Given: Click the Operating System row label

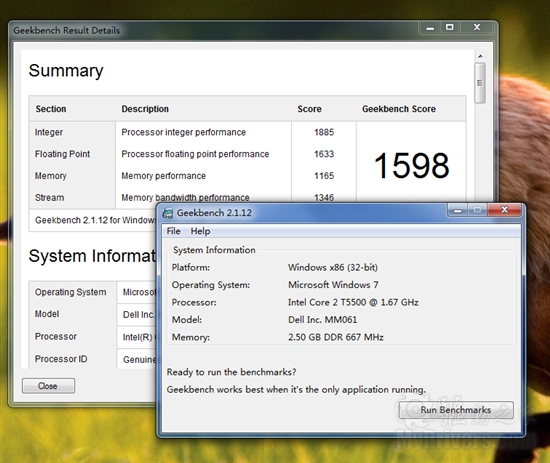Looking at the screenshot, I should (x=71, y=292).
